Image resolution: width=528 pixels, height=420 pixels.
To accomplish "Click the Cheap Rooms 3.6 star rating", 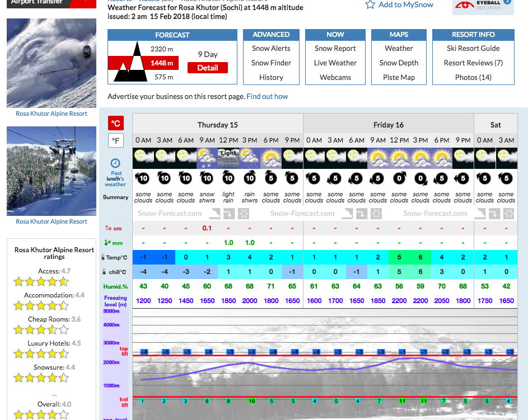I will pyautogui.click(x=41, y=329).
